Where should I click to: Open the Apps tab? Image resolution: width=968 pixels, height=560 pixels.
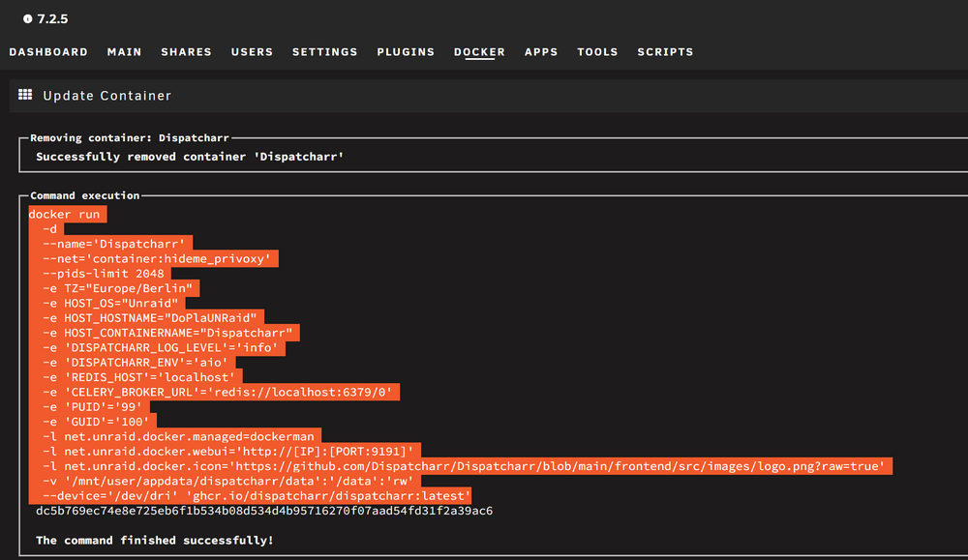(x=541, y=52)
